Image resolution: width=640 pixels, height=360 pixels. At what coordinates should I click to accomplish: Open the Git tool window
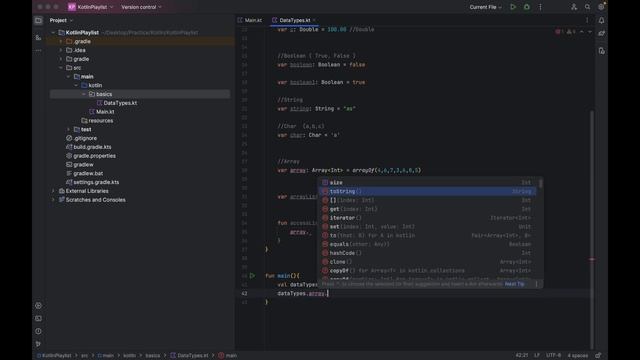(38, 344)
